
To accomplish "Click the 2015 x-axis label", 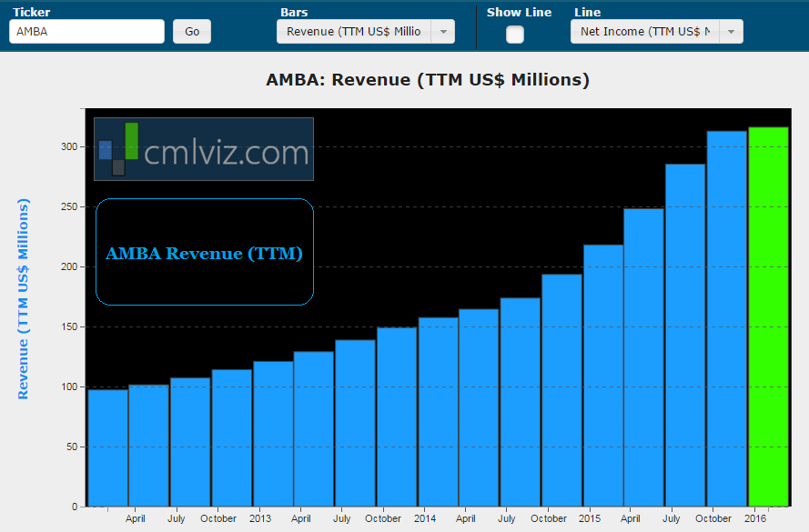I will pos(590,518).
